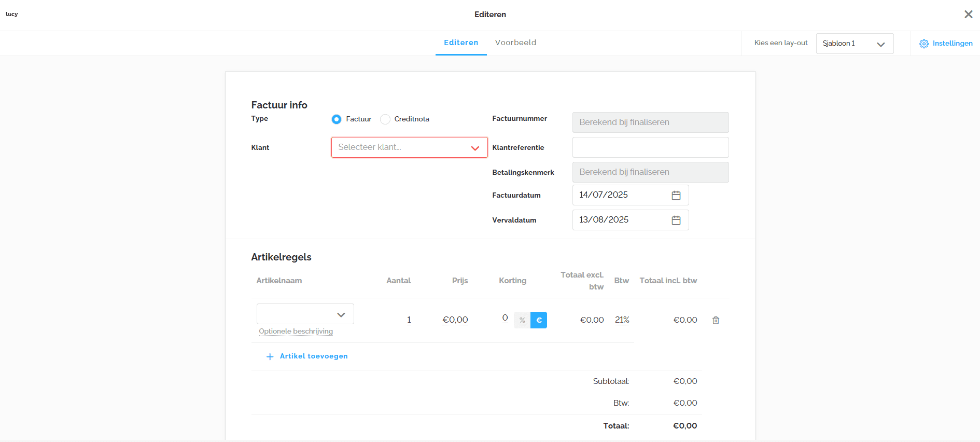
Task: Open the Sjabloon 1 layout dropdown
Action: [x=855, y=44]
